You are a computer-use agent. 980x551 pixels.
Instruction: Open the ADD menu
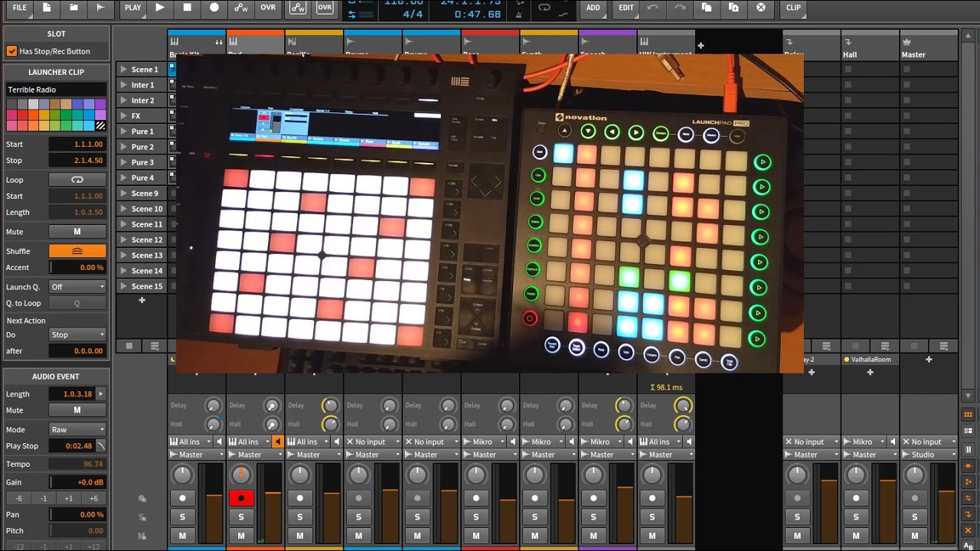[593, 8]
